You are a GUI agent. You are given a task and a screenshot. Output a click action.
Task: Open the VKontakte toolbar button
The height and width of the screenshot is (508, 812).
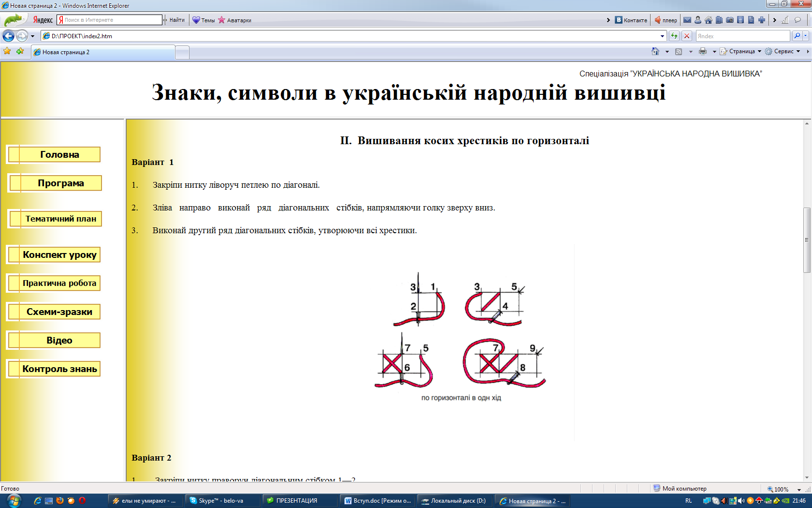pyautogui.click(x=631, y=20)
